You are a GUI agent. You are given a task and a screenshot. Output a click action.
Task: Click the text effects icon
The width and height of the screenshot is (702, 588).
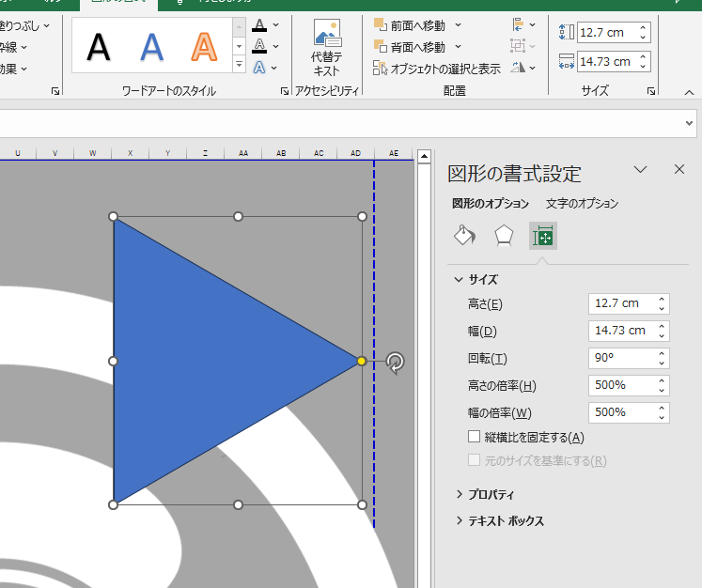pos(259,68)
